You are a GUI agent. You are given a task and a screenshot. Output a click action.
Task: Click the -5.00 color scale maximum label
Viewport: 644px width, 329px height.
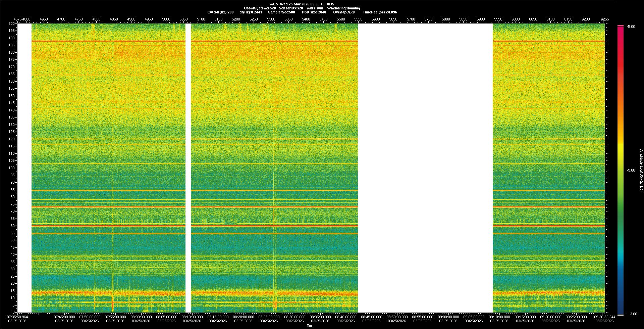[631, 27]
